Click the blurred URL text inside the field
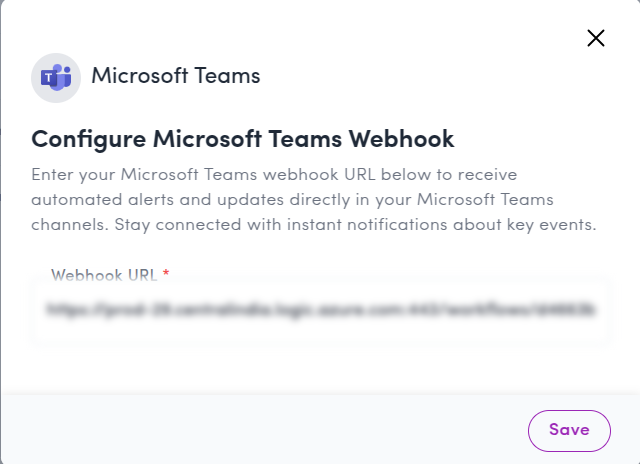640x464 pixels. (x=321, y=310)
